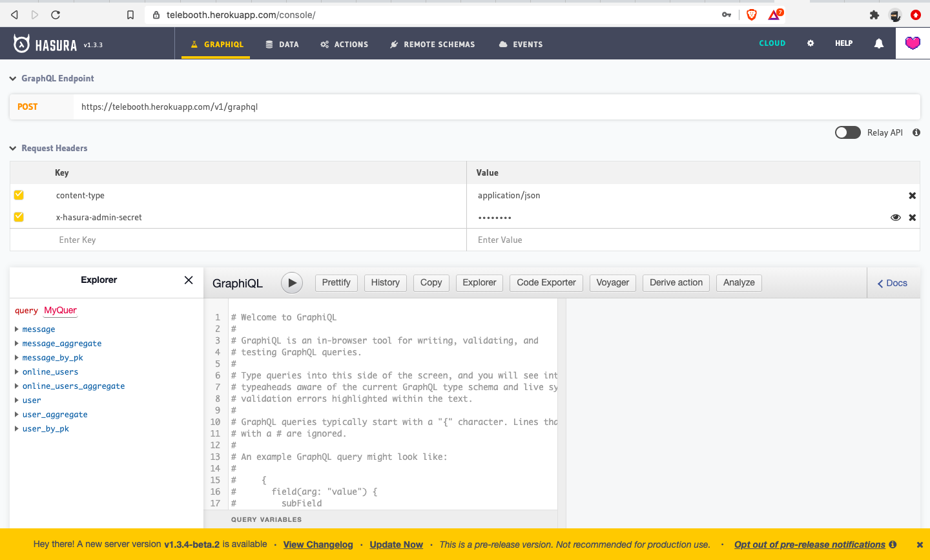Open the Events tab
The height and width of the screenshot is (560, 930).
click(x=521, y=45)
